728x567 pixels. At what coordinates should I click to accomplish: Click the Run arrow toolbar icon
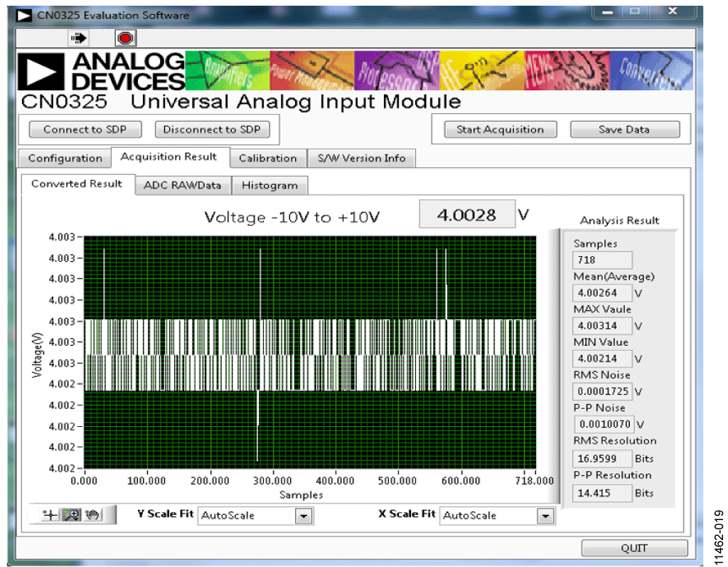pyautogui.click(x=78, y=38)
